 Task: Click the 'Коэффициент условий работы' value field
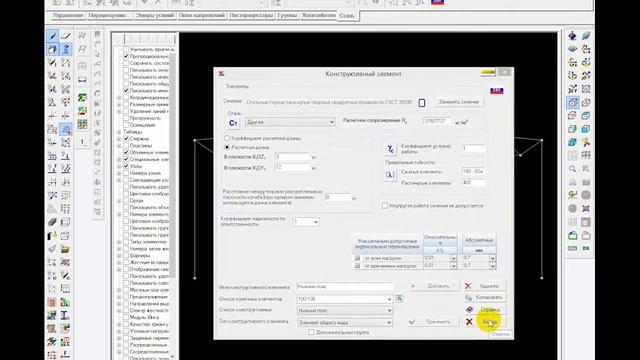pos(473,149)
